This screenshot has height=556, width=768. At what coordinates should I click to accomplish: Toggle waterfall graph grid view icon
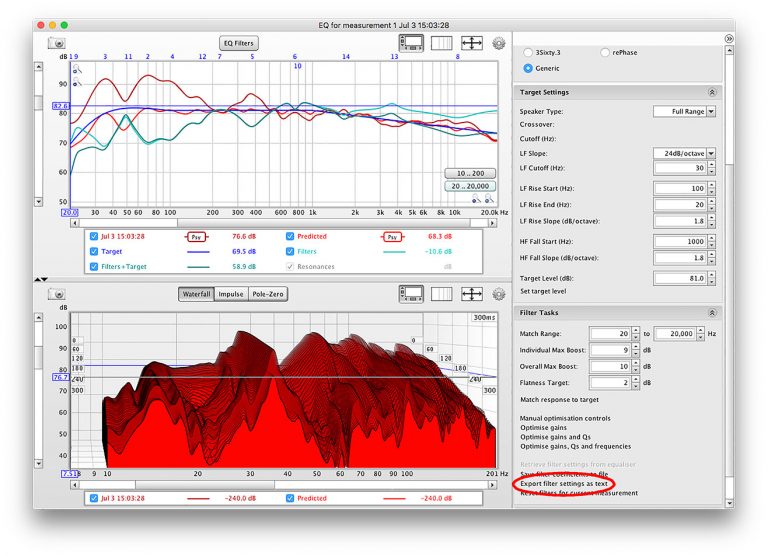point(441,294)
